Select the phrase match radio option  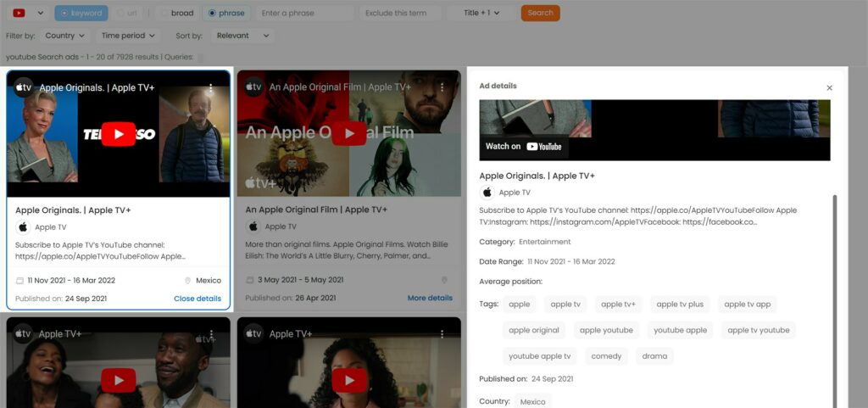226,13
